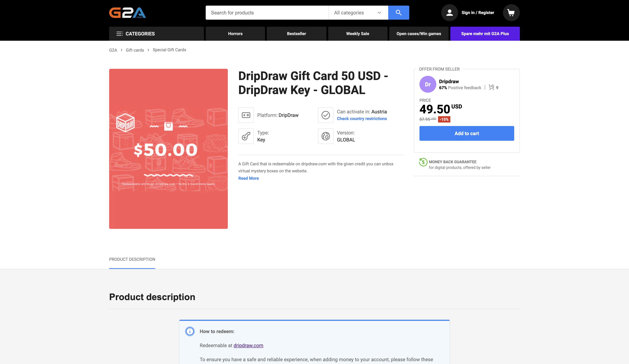Image resolution: width=629 pixels, height=364 pixels.
Task: Click the Version globe icon
Action: point(326,136)
